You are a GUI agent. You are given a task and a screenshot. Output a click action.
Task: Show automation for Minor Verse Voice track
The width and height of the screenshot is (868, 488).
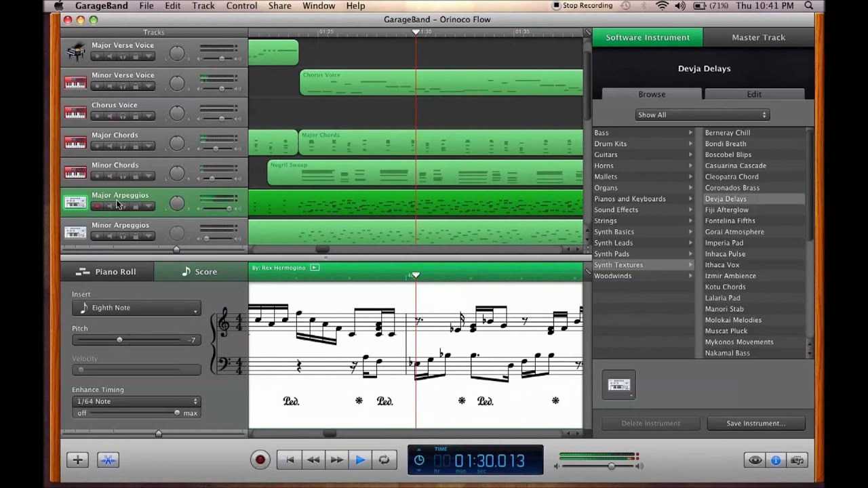(149, 86)
